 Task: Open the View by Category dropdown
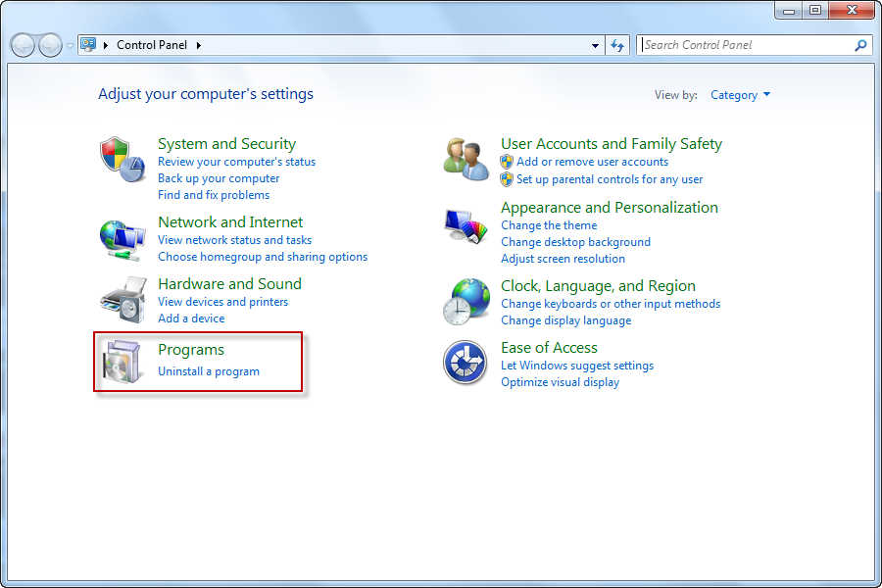740,95
